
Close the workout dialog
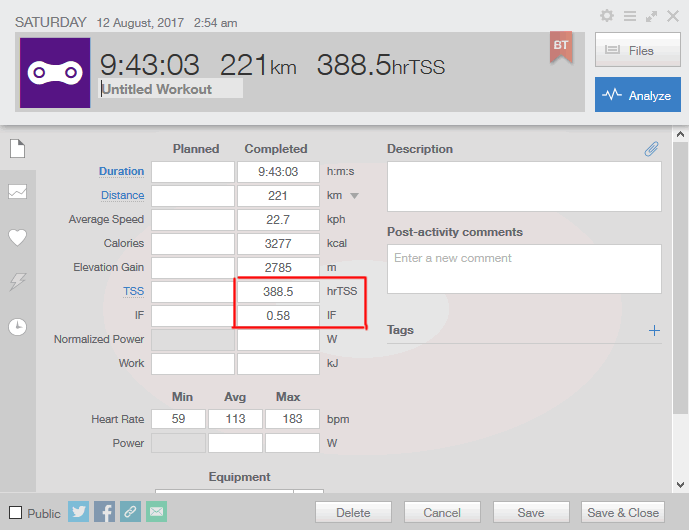pos(673,16)
